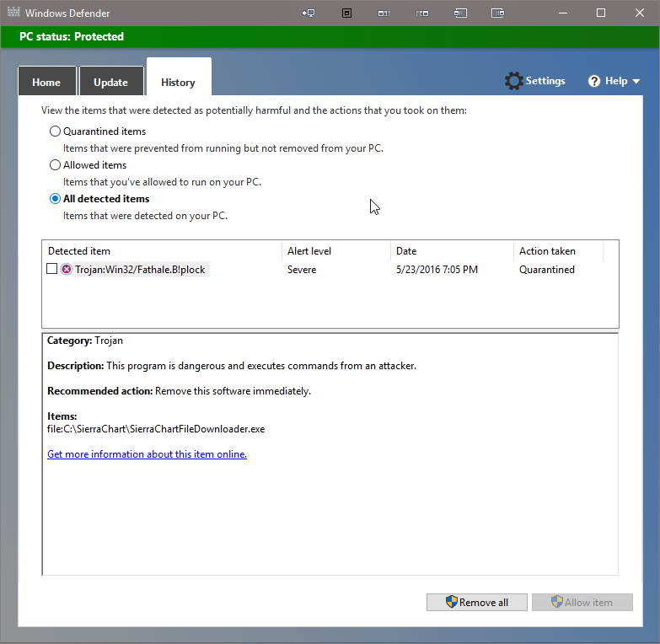Expand the Help dropdown arrow

636,81
